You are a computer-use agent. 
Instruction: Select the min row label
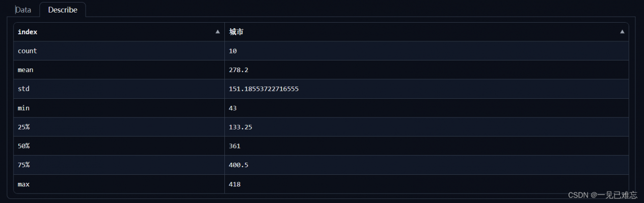point(24,108)
